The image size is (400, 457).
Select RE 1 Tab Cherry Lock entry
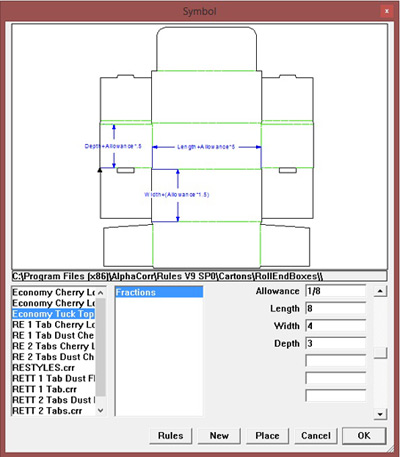(x=53, y=325)
